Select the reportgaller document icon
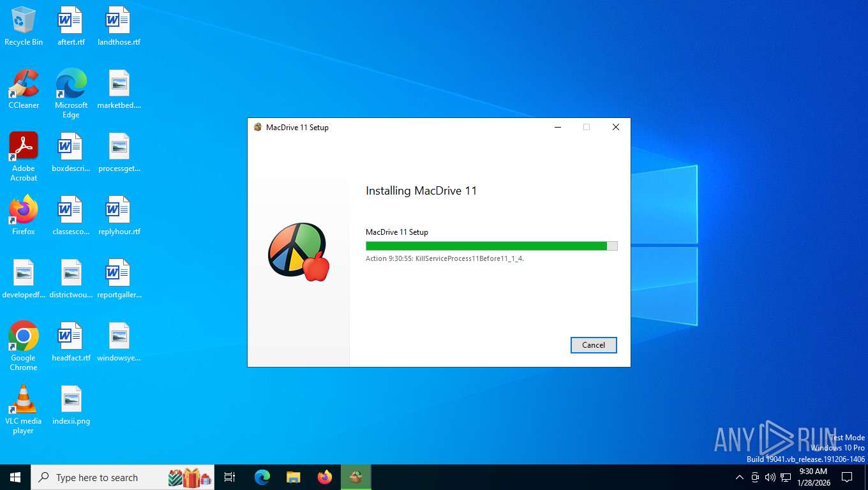Screen dimensions: 868x490 click(119, 279)
